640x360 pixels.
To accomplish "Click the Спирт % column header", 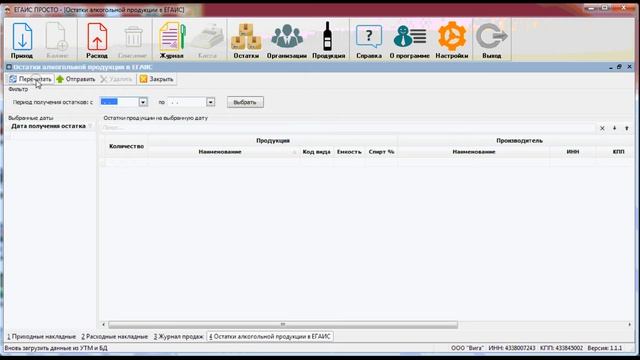I will pyautogui.click(x=381, y=152).
